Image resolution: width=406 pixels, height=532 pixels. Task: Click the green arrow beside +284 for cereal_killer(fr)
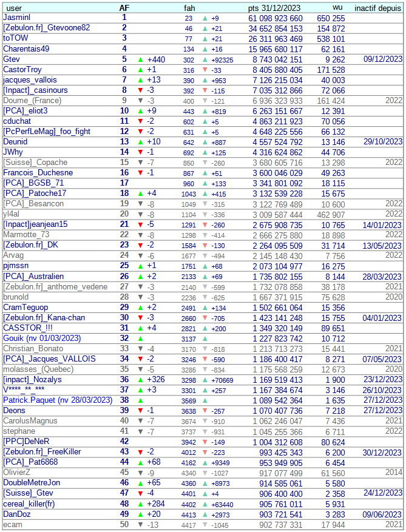[x=140, y=503]
